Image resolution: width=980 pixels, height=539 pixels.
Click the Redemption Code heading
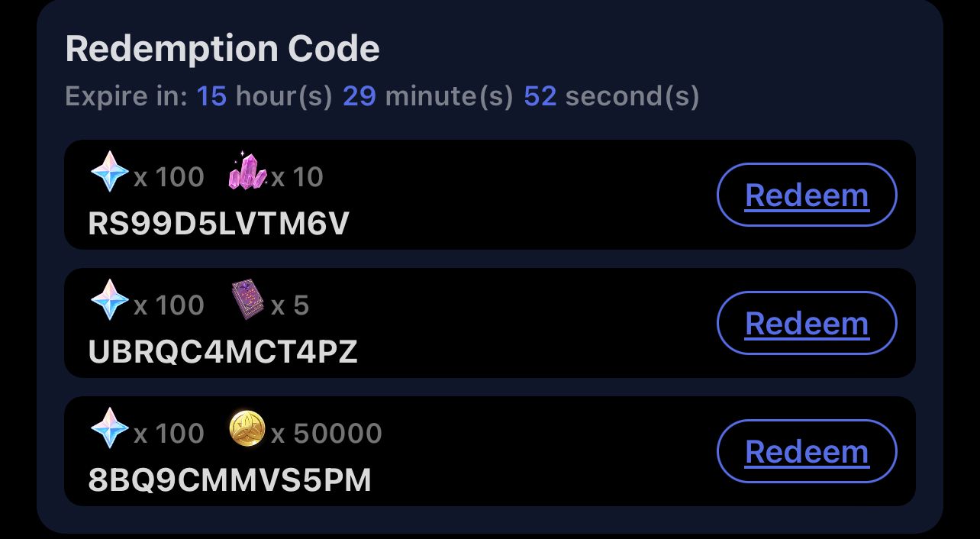222,48
